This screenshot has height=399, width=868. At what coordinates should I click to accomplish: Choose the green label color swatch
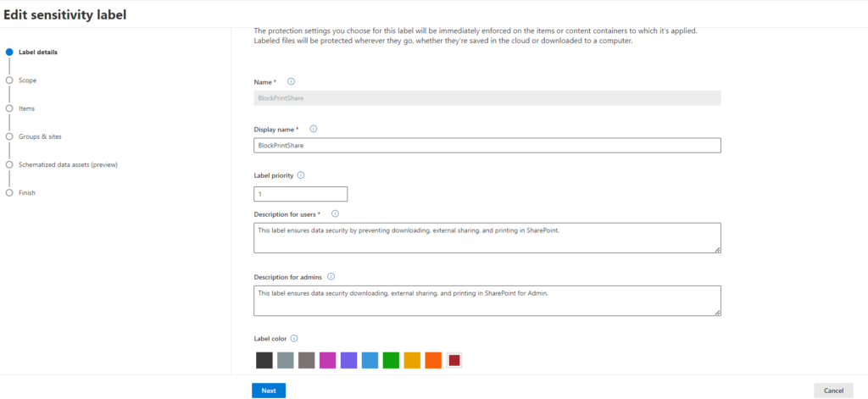(391, 360)
